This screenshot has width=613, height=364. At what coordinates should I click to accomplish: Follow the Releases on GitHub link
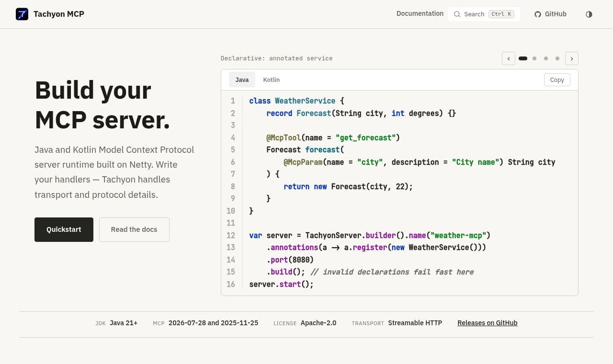point(488,323)
